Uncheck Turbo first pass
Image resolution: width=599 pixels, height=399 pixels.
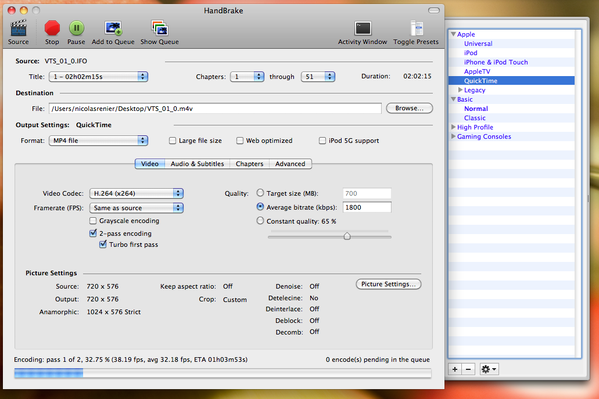click(x=103, y=245)
